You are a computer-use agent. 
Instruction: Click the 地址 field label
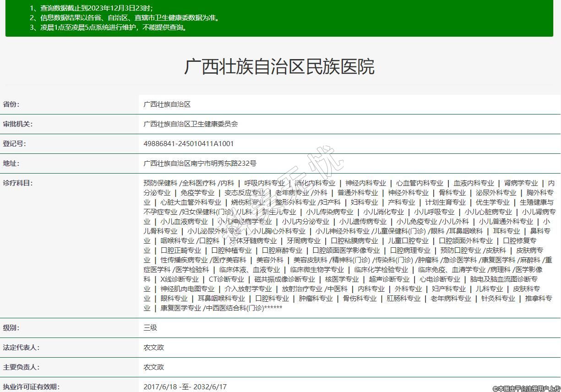11,163
